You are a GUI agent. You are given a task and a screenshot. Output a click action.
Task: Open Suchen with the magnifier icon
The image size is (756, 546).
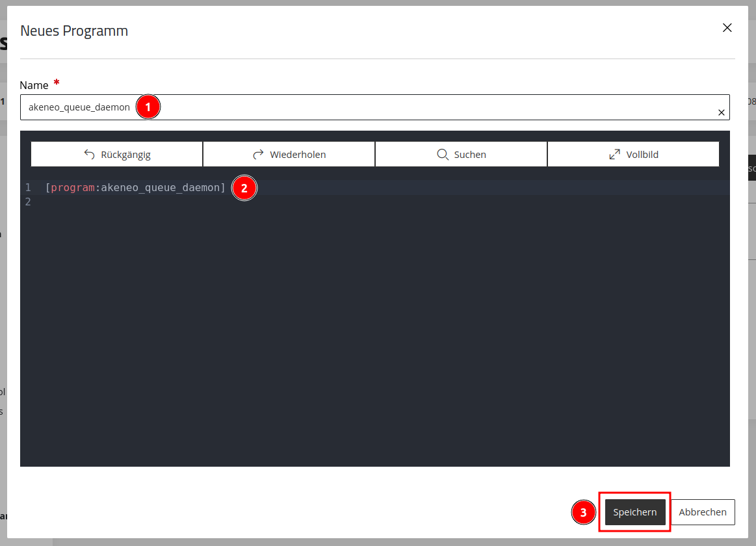(461, 154)
